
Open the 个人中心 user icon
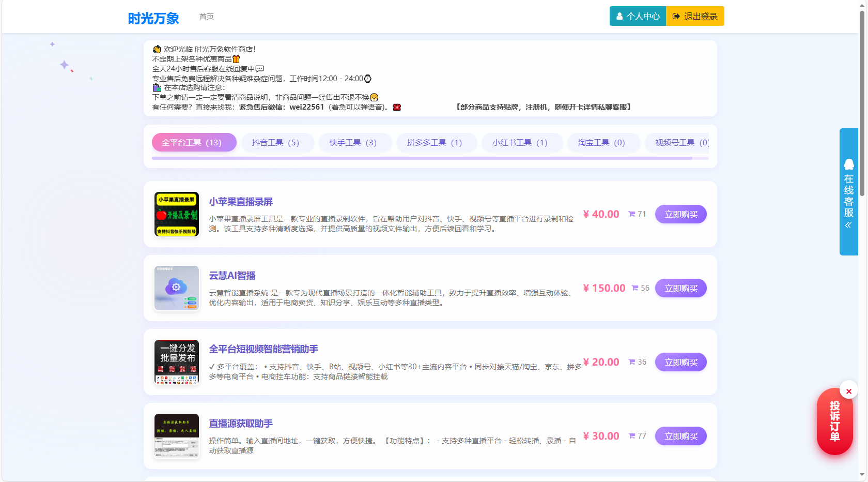click(619, 16)
